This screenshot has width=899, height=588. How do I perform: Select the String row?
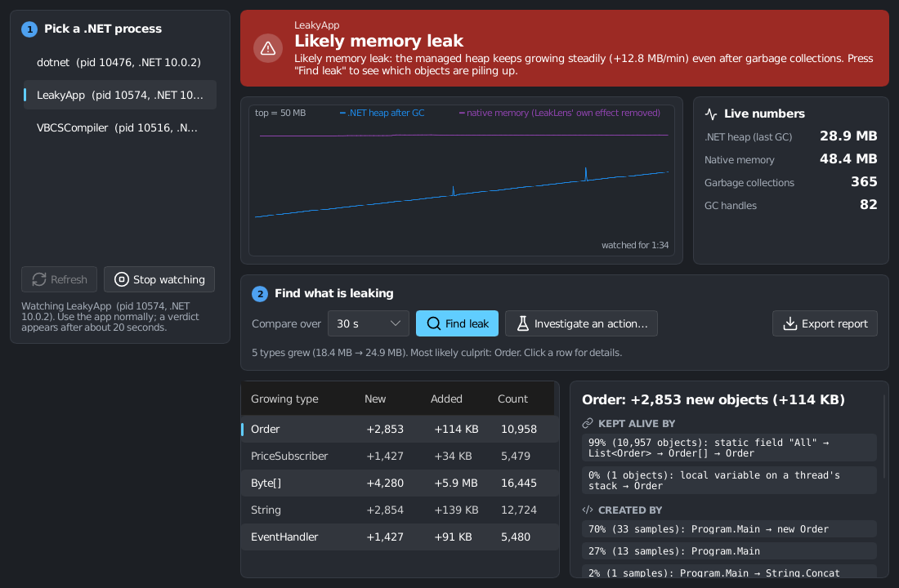point(400,510)
